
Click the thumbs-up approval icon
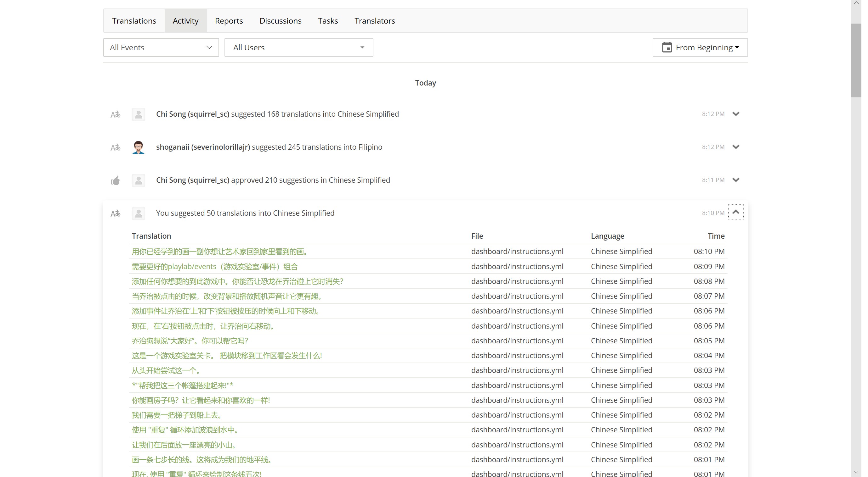(x=115, y=180)
